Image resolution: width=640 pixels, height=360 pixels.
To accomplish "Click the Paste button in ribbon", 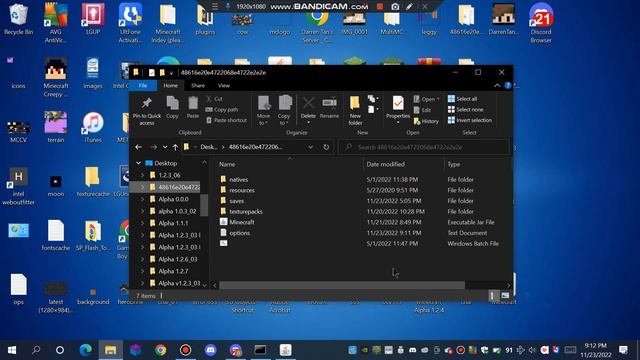I will pyautogui.click(x=193, y=108).
